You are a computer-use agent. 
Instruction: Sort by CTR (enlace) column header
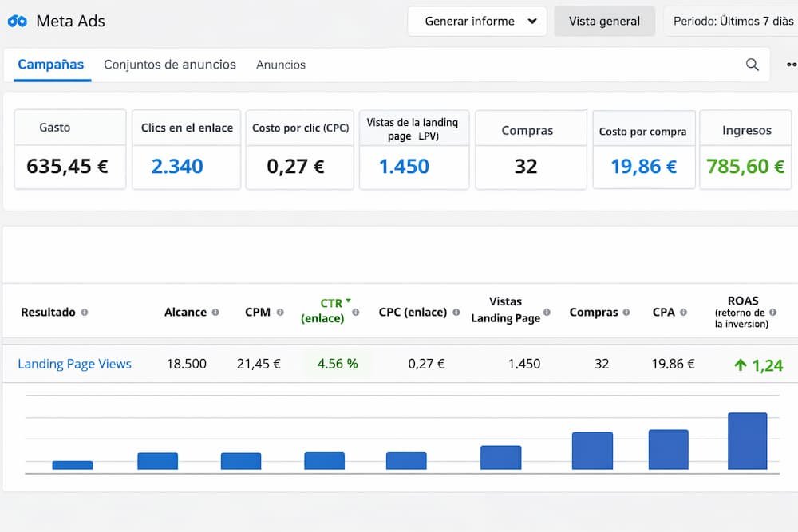click(323, 311)
